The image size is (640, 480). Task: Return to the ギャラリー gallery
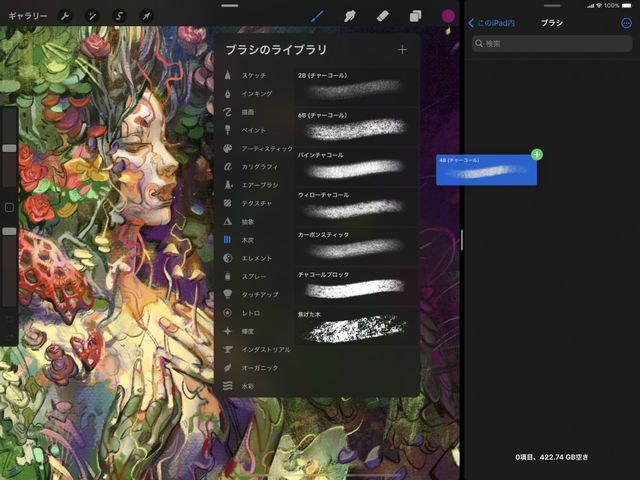[x=28, y=16]
